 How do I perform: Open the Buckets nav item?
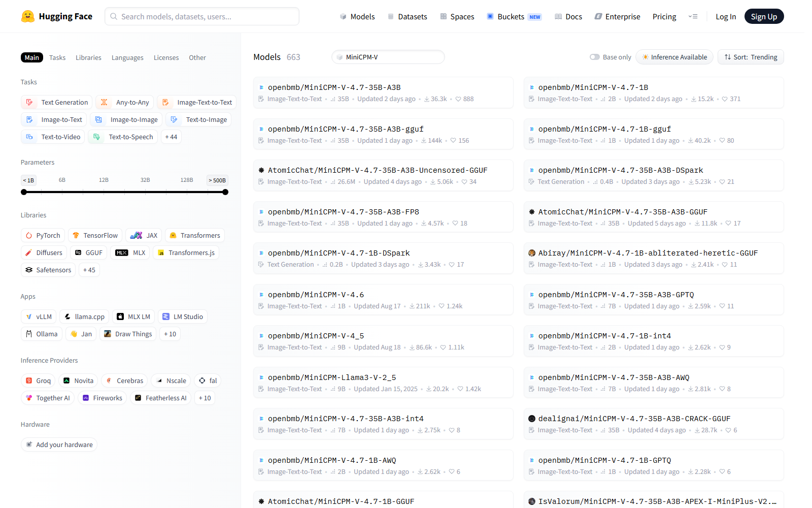[514, 17]
